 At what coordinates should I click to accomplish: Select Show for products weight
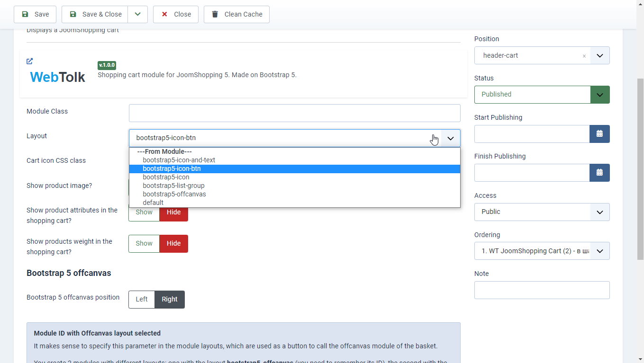[144, 243]
